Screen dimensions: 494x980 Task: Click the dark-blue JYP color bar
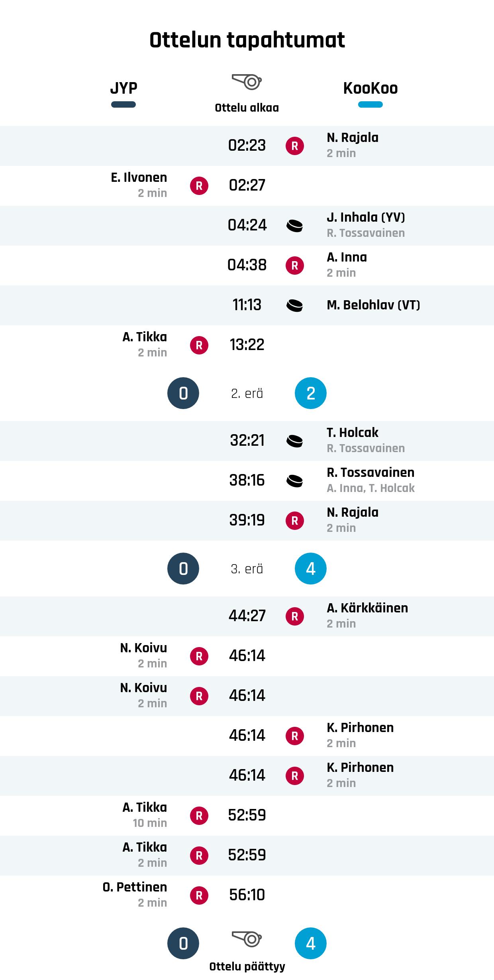pos(123,105)
